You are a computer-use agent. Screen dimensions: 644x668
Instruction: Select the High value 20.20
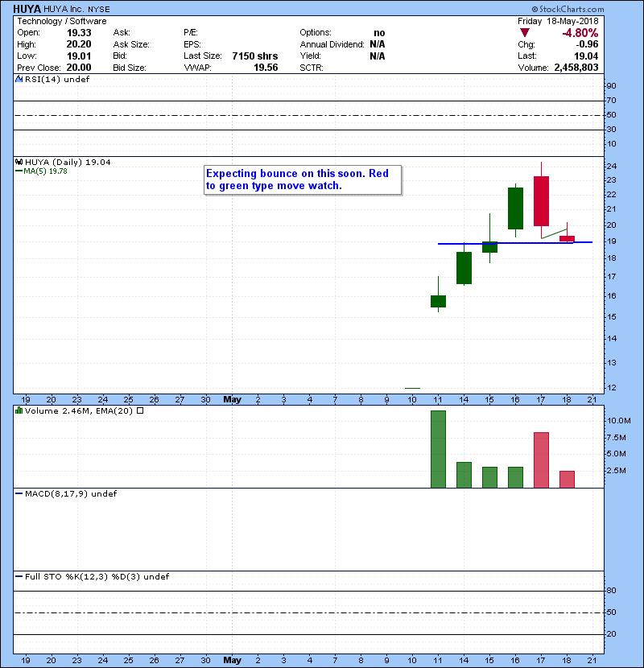point(79,44)
